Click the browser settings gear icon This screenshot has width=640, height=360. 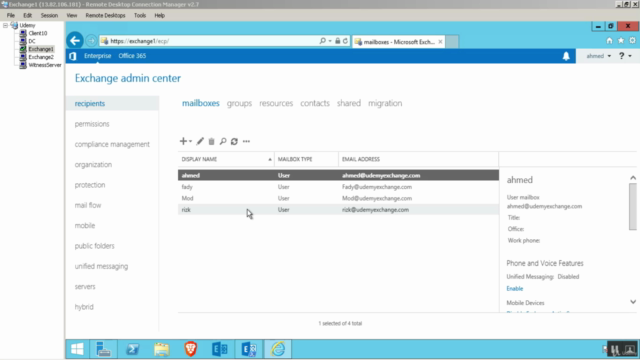pyautogui.click(x=632, y=40)
